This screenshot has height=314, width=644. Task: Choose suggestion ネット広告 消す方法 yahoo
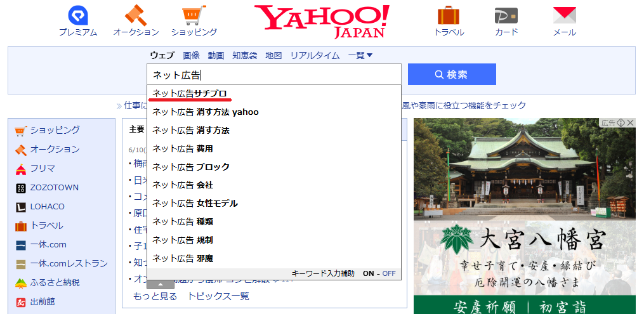274,112
